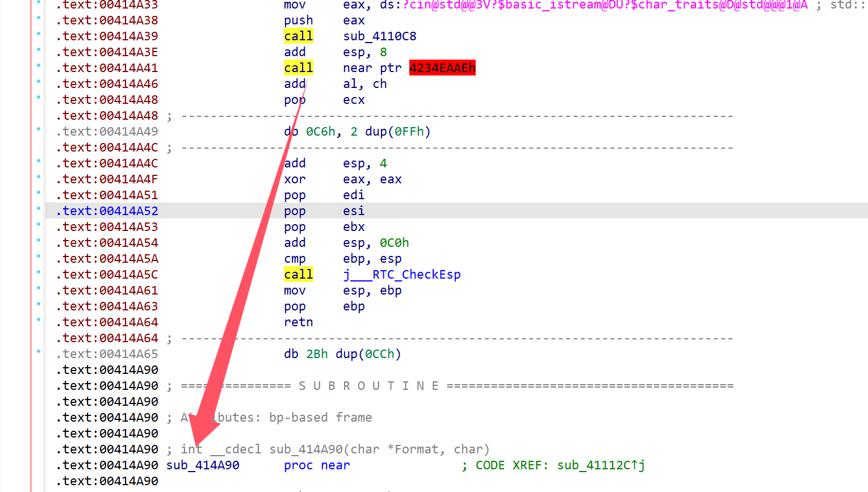The width and height of the screenshot is (868, 492).
Task: Select the xor eax, eax operands
Action: (x=372, y=179)
